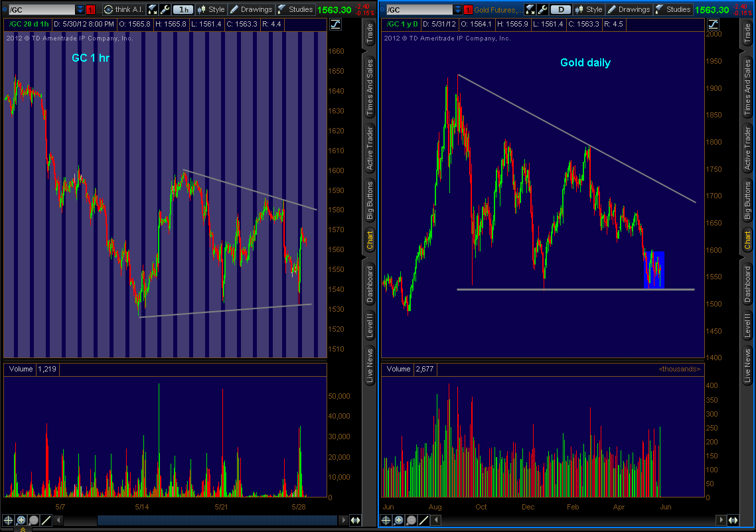Click the D timeframe button on right chart
Screen dimensions: 756x532
[561, 9]
